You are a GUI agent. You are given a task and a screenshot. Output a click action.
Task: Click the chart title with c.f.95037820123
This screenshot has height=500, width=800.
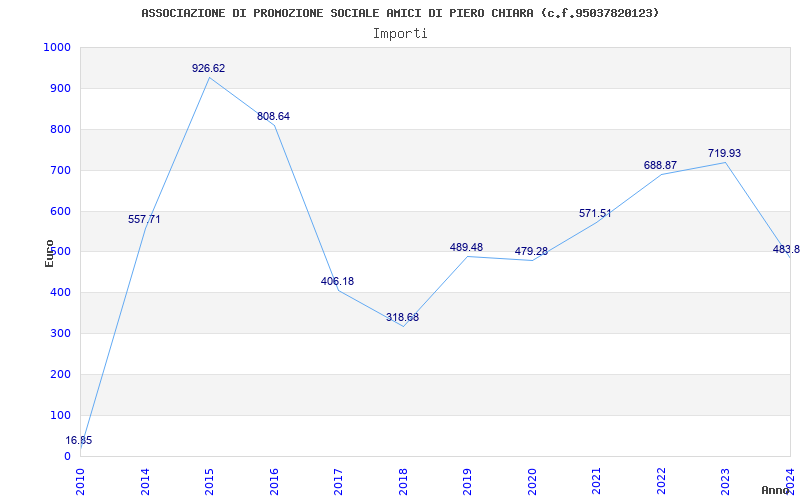pos(400,13)
